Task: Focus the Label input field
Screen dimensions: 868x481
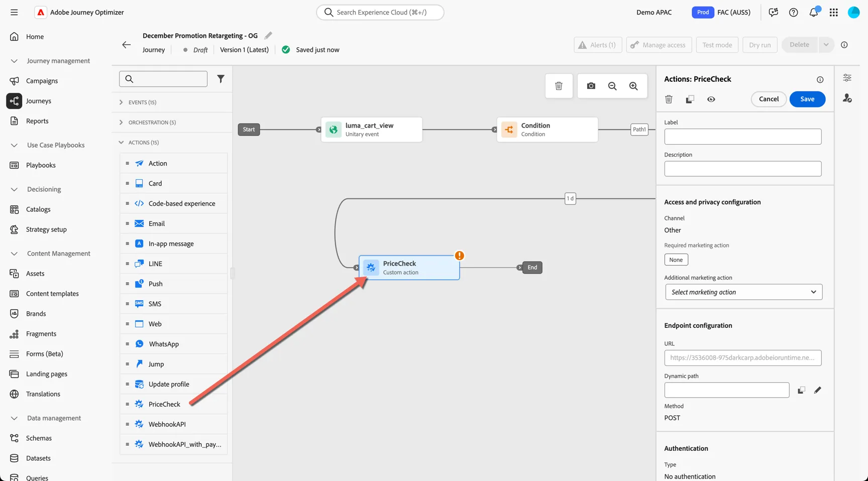Action: click(x=742, y=137)
